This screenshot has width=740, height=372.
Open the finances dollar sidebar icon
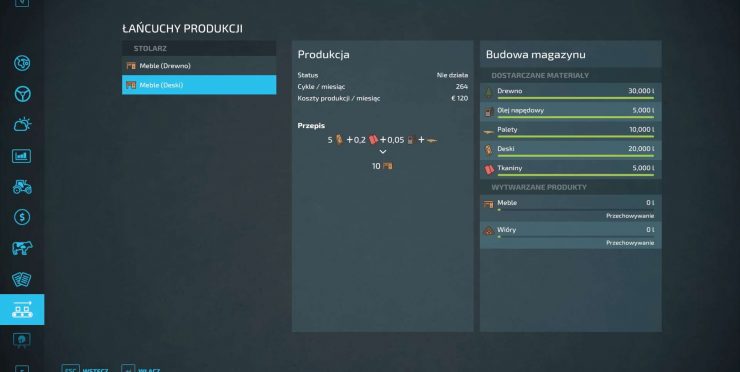tap(22, 217)
